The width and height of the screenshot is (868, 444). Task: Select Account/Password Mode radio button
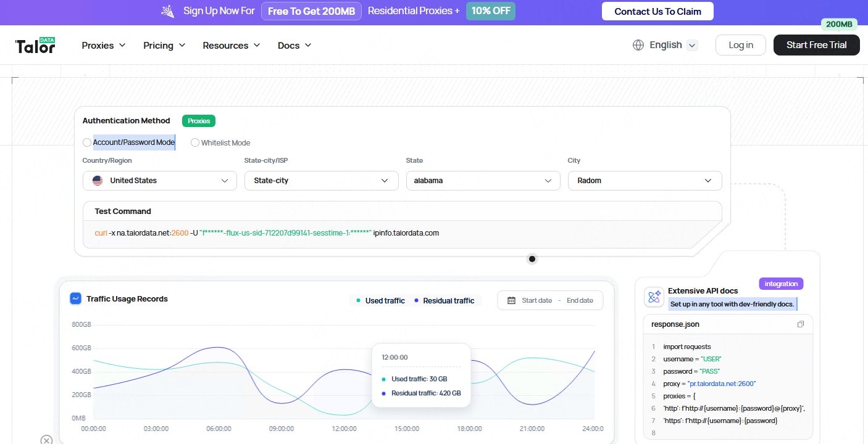point(87,142)
